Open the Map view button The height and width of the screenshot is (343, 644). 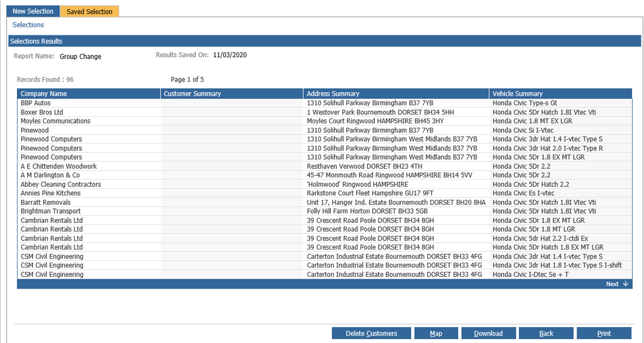pyautogui.click(x=436, y=333)
